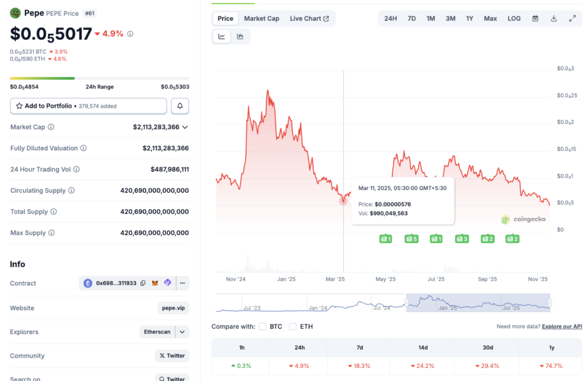Add token to MetaMask via fox icon
This screenshot has width=588, height=381.
tap(155, 283)
